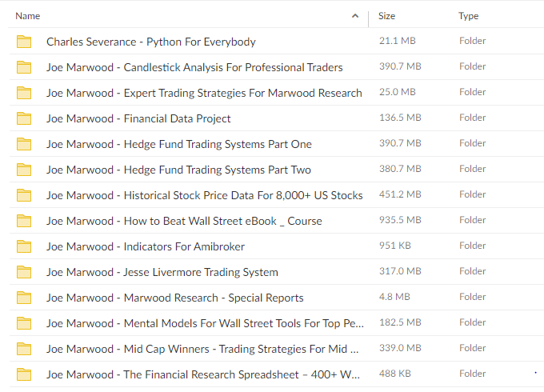Sort the list by the Name column header

coord(28,16)
